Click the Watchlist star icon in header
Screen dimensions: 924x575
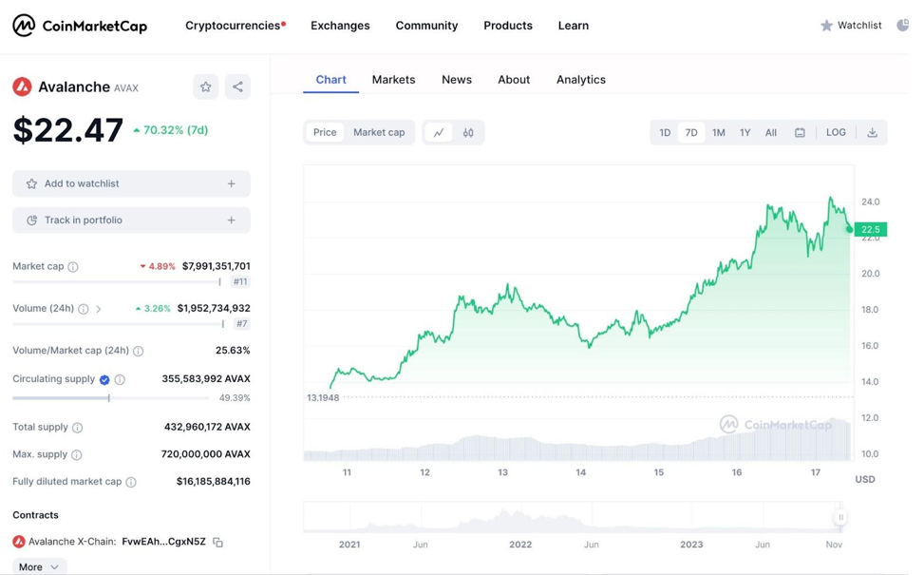827,26
